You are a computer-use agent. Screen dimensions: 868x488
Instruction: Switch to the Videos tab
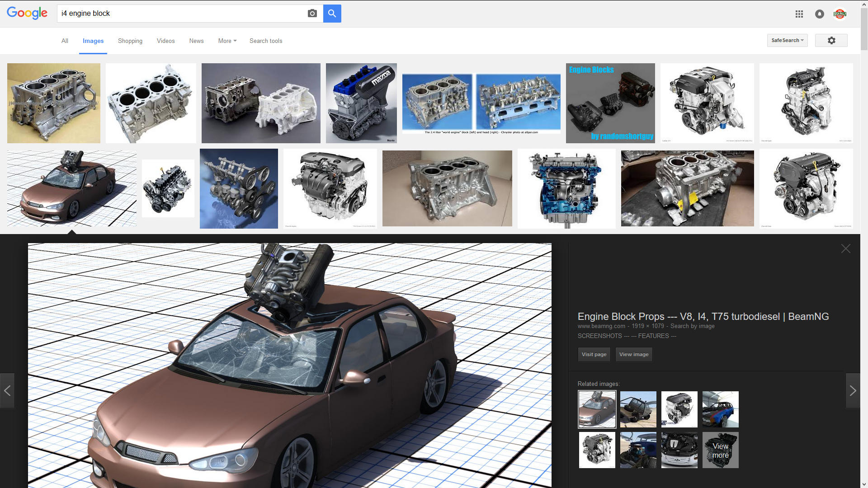(x=166, y=41)
